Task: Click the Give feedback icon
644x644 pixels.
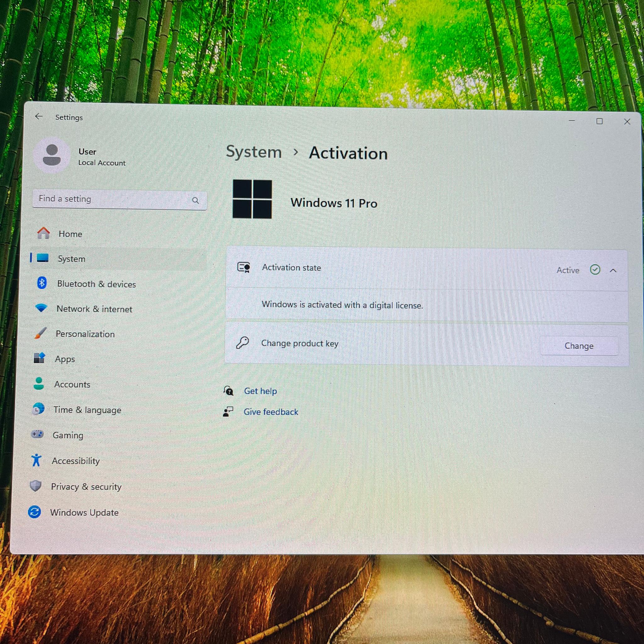Action: (228, 411)
